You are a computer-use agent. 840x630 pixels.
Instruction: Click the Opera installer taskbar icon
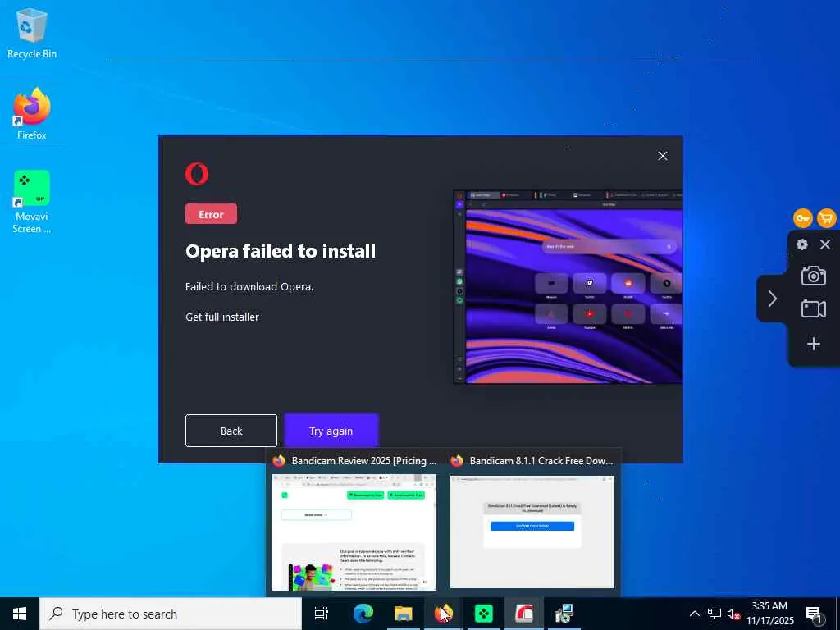click(x=523, y=614)
